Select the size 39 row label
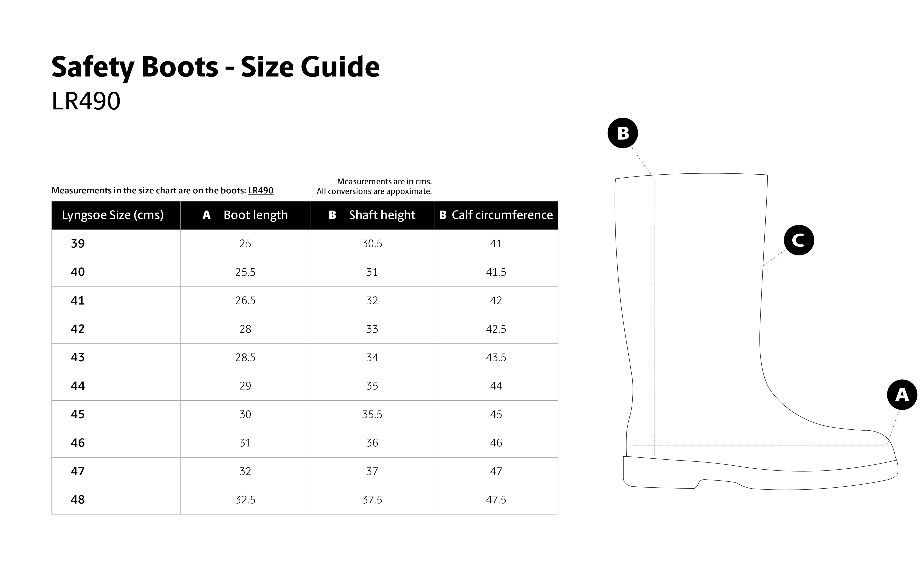The width and height of the screenshot is (924, 578). pos(78,243)
